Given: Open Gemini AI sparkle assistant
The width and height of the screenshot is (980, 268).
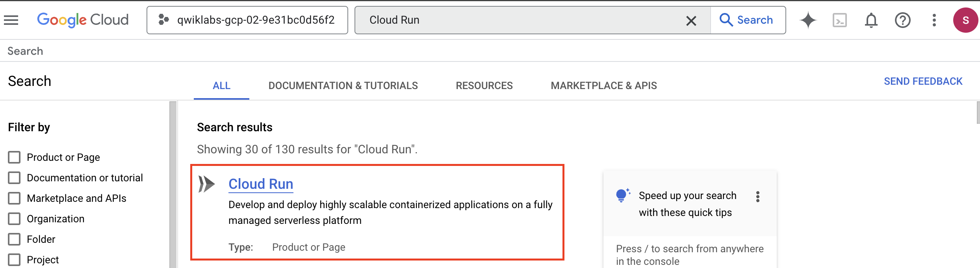Looking at the screenshot, I should pos(808,20).
